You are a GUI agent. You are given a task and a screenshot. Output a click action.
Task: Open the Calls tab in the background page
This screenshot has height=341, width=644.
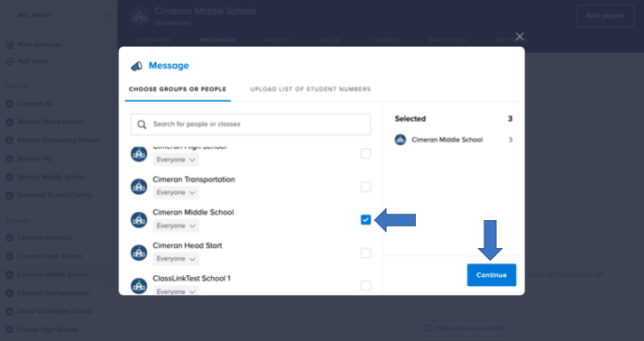[330, 41]
